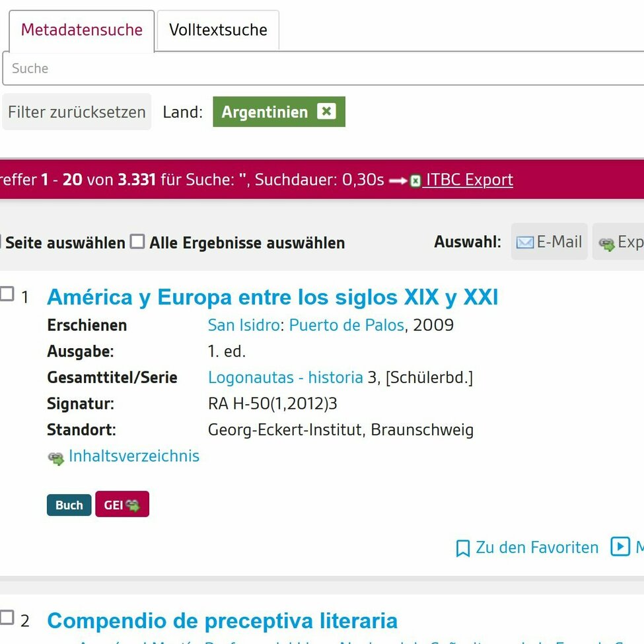Open the Metadatensuche tab
Screen dimensions: 644x644
click(81, 30)
